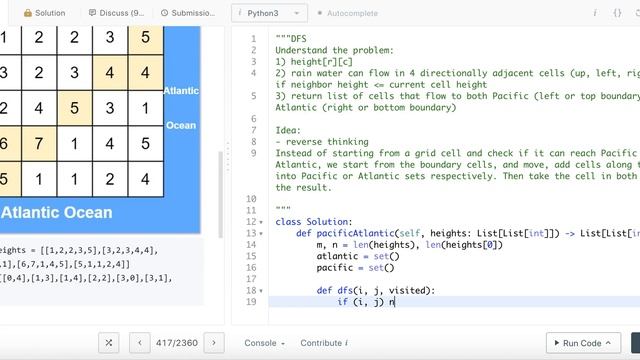Click the 'Atlantic Ocean' label in diagram
640x360 pixels.
[x=57, y=212]
